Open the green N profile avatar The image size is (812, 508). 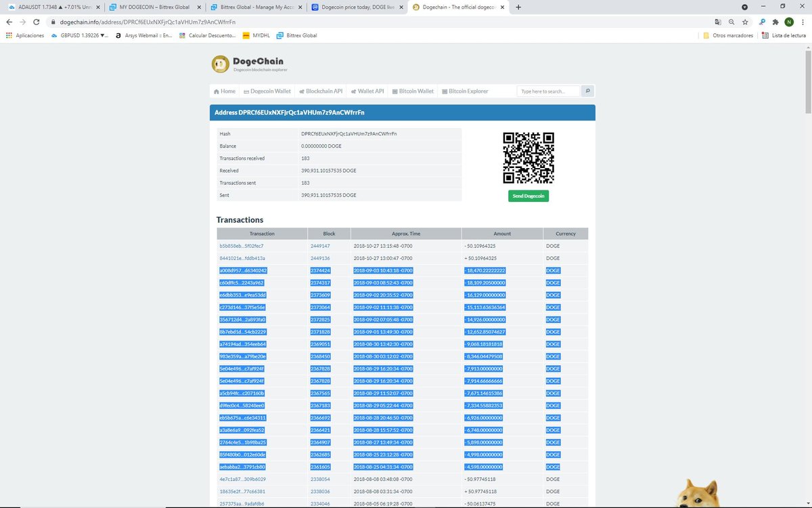coord(788,22)
